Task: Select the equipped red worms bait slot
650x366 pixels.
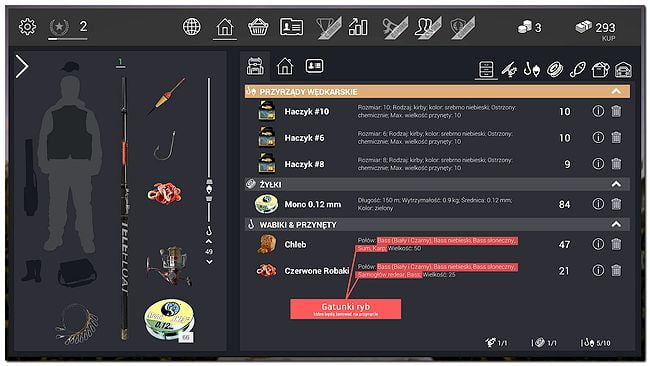Action: pos(165,193)
